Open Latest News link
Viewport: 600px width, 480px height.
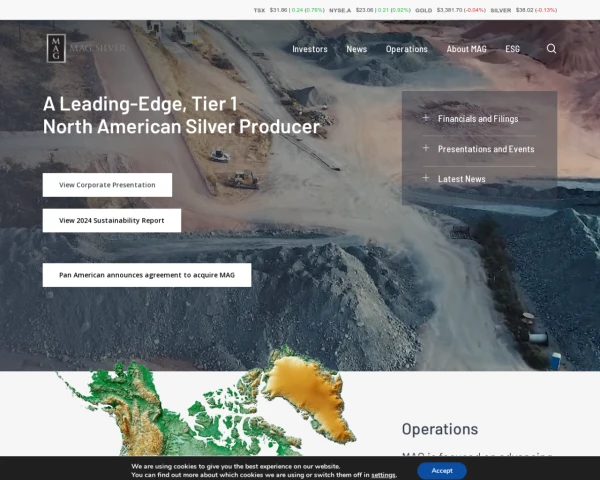(x=461, y=179)
